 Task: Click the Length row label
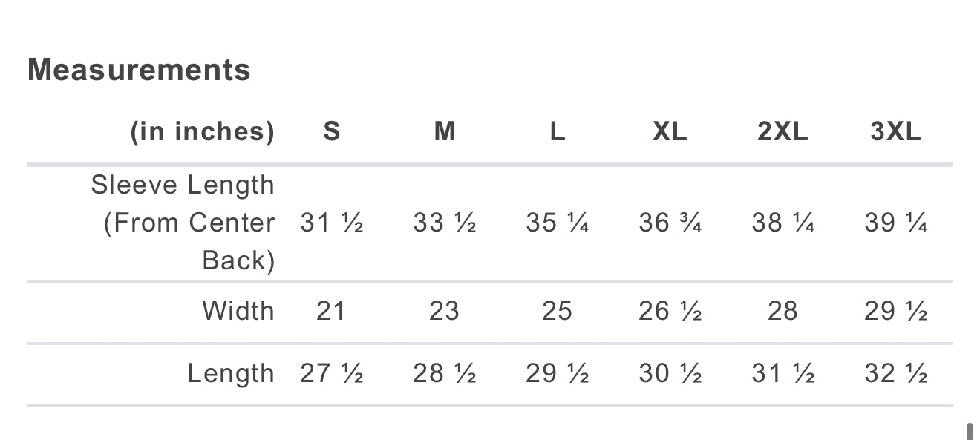[x=231, y=373]
